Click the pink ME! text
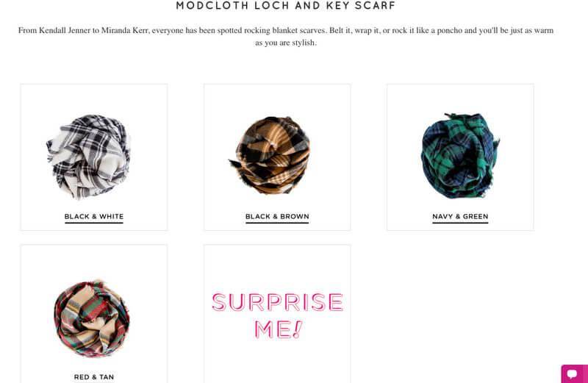The image size is (588, 383). coord(278,329)
